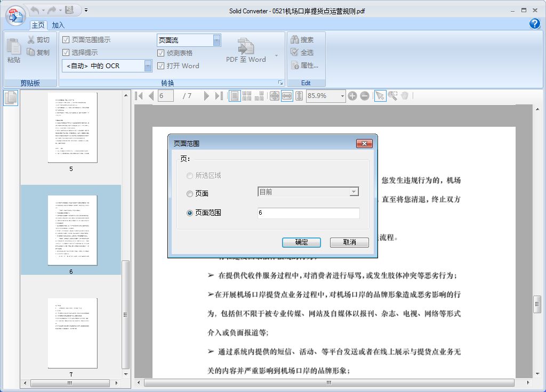Click the document view vertical scrollbar handle
Screen dimensions: 546x392
[x=537, y=304]
